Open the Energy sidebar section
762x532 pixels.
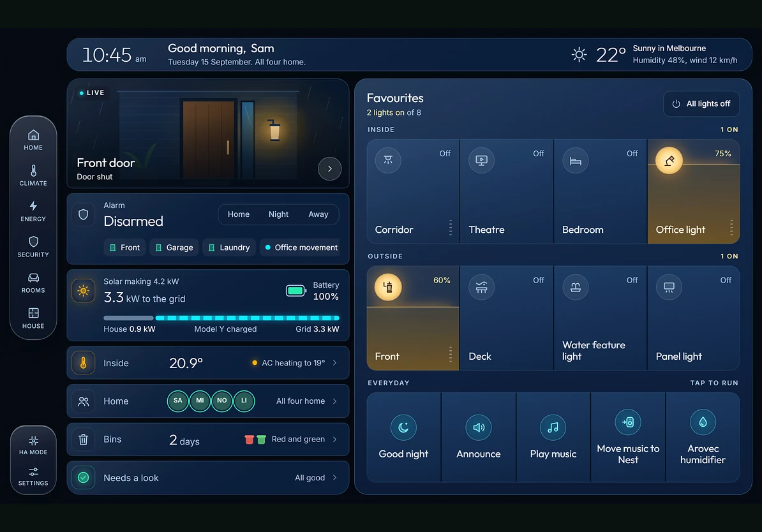(33, 211)
